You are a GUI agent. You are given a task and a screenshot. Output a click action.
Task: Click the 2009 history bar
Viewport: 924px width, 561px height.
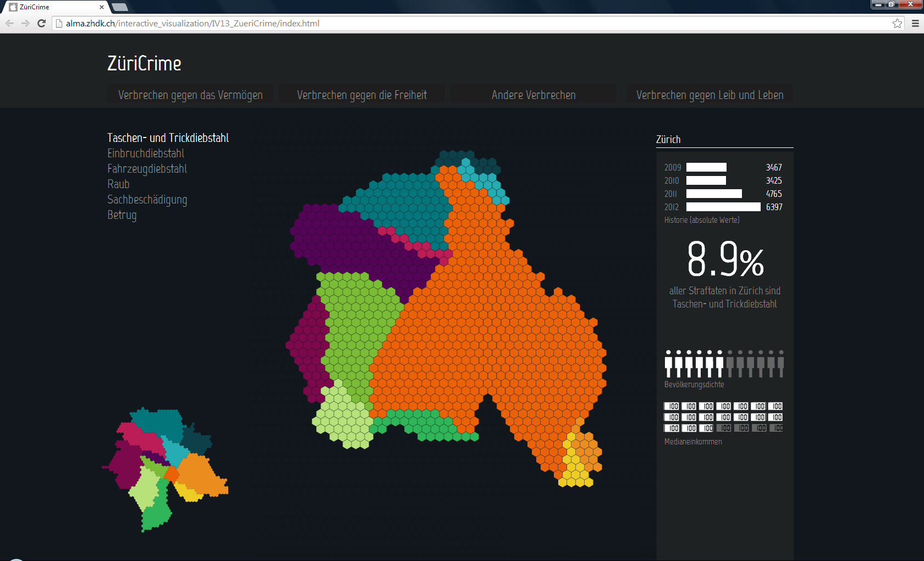pyautogui.click(x=706, y=167)
